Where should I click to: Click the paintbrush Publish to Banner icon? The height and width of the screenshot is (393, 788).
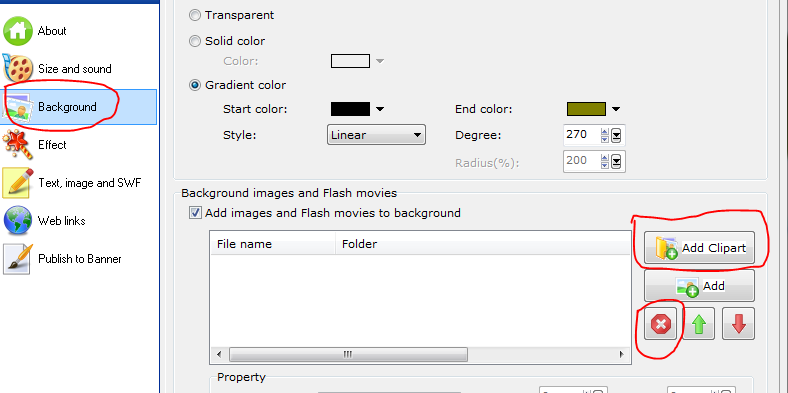(x=18, y=259)
